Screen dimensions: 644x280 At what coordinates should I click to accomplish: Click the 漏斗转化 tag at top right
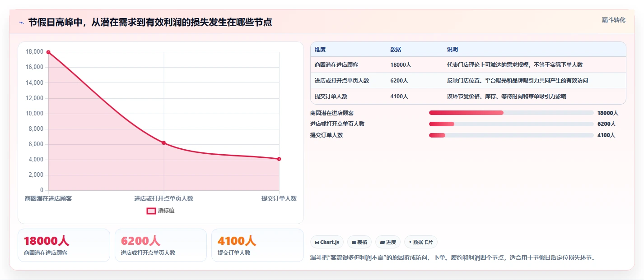(x=614, y=20)
